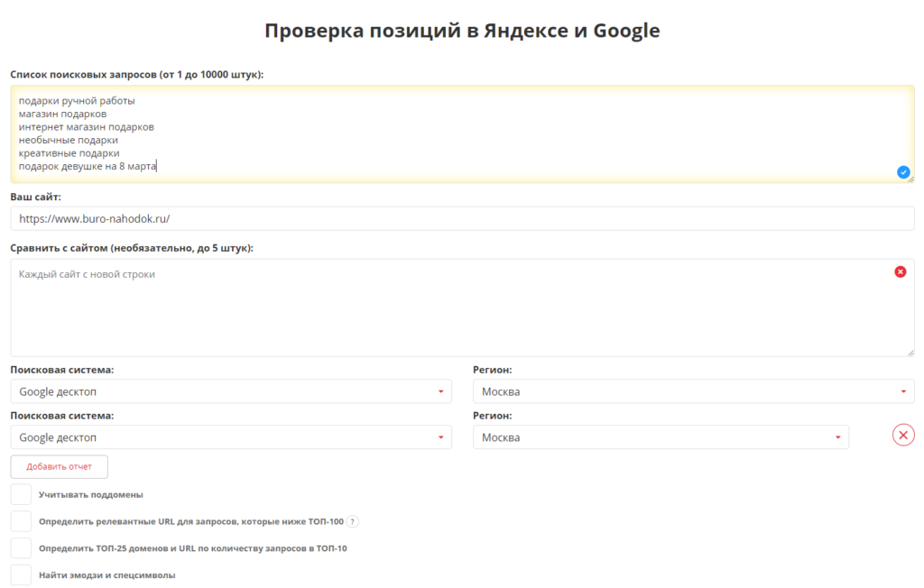Click the red clear icon in compare sites box
The width and height of the screenshot is (924, 588).
click(x=900, y=271)
